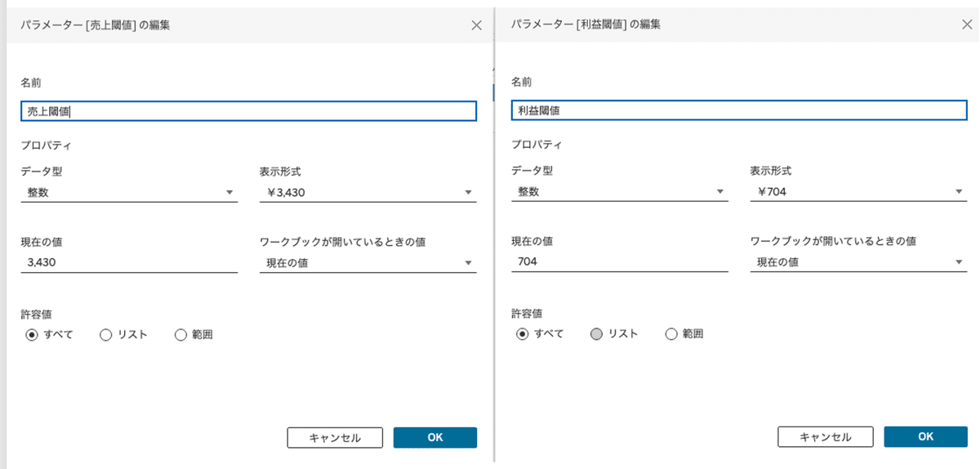Open データ型 dropdown in 利益閾値 dialog

tap(619, 192)
